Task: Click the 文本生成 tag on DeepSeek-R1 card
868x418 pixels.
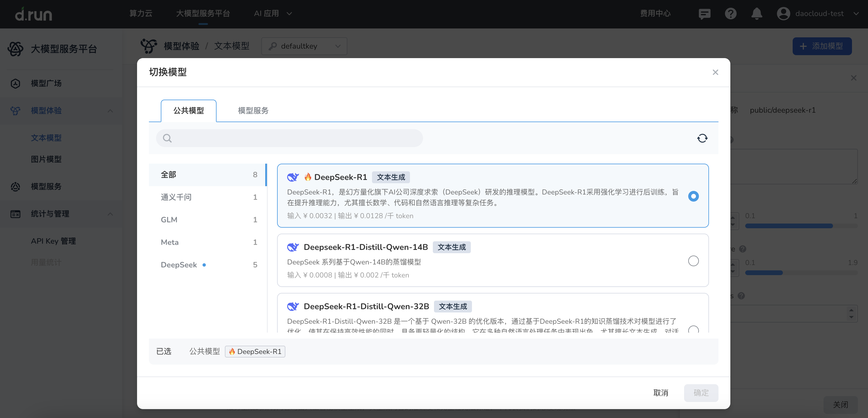Action: coord(391,177)
